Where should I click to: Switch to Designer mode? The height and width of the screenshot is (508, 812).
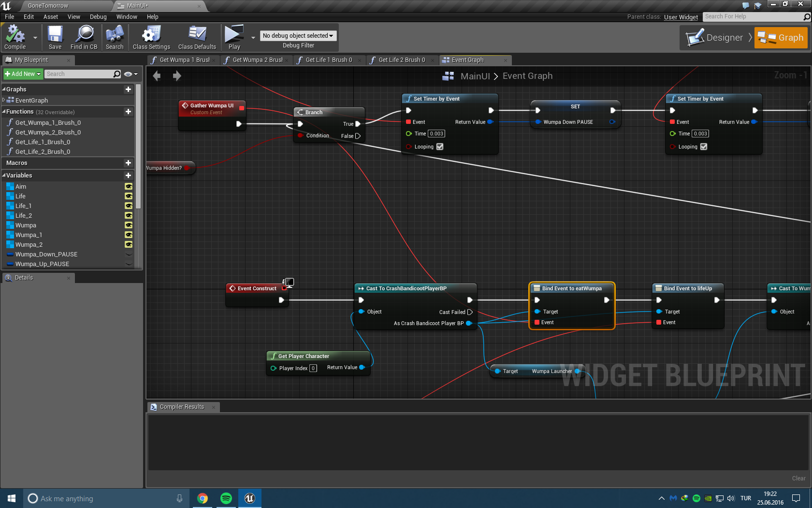(x=715, y=37)
